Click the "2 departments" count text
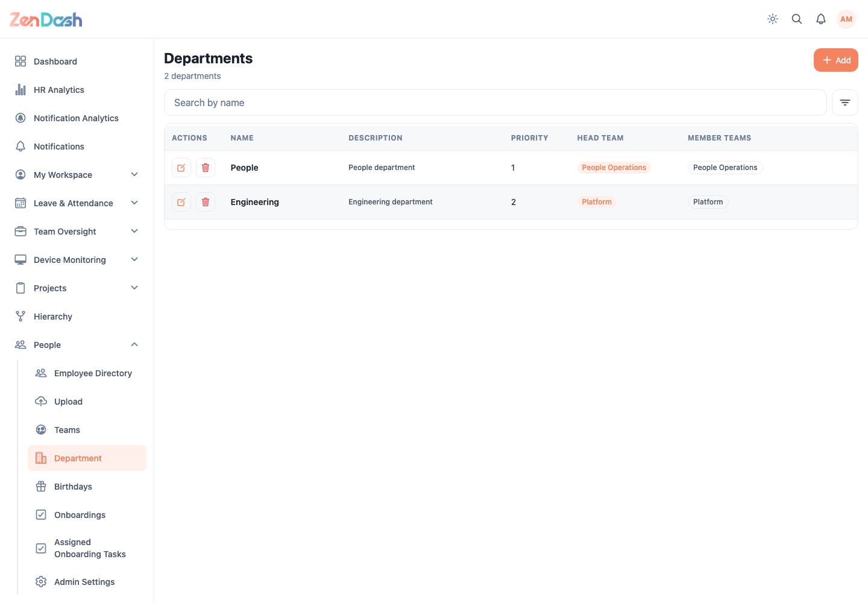Screen dimensions: 868x603 point(192,76)
